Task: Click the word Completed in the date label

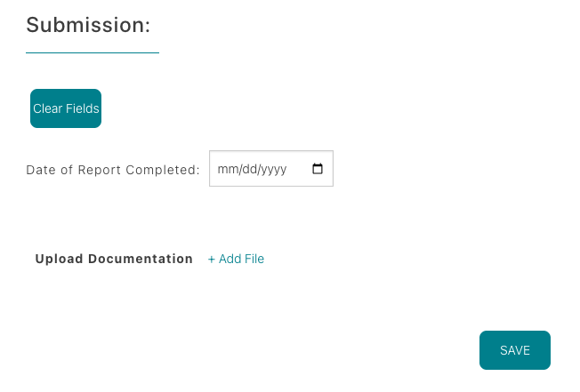Action: [x=166, y=170]
